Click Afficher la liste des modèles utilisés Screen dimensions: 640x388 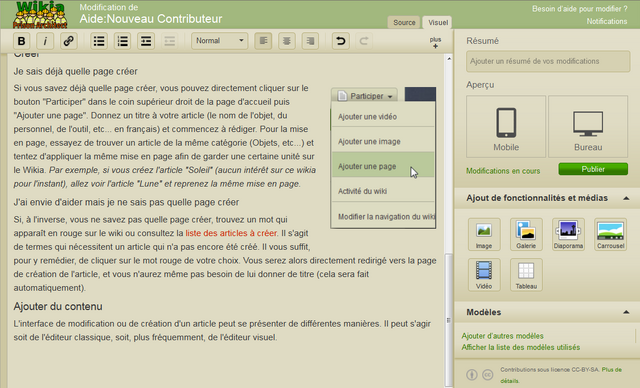pyautogui.click(x=521, y=347)
